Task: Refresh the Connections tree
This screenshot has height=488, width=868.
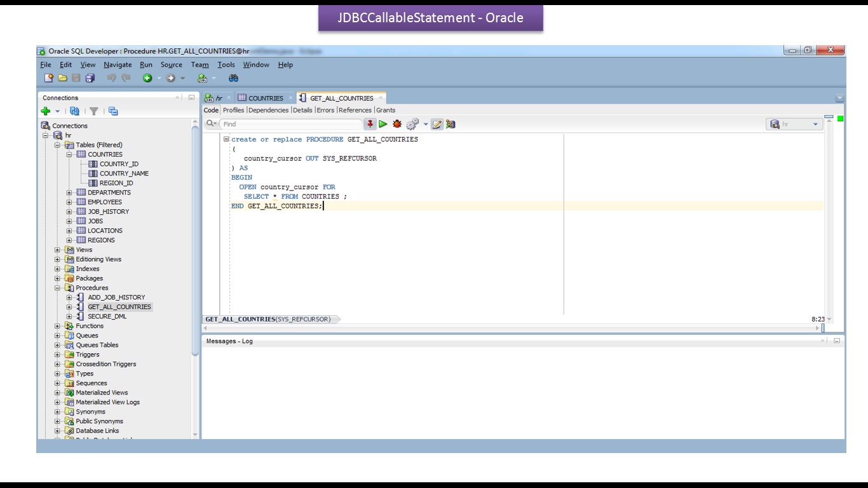Action: coord(74,111)
